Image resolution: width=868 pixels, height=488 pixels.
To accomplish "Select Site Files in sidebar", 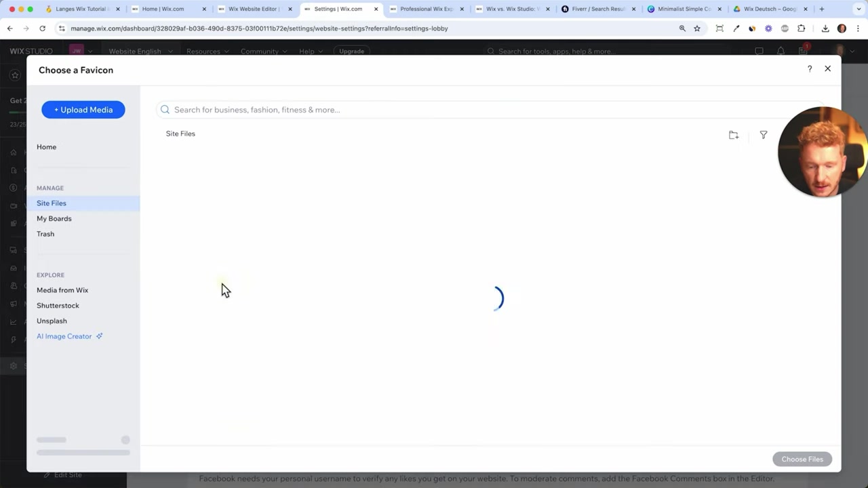I will coord(83,203).
